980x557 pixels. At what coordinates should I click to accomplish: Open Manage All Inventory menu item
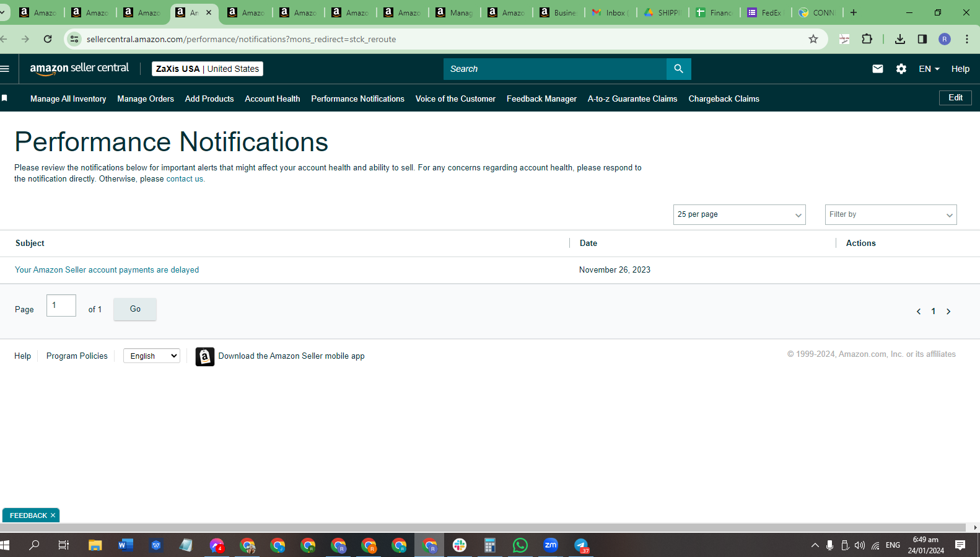click(68, 99)
